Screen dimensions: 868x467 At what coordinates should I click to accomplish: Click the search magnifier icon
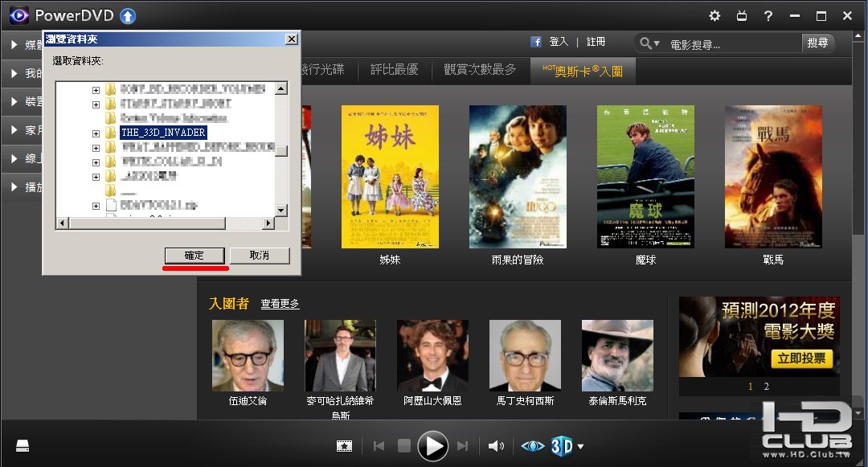coord(645,43)
